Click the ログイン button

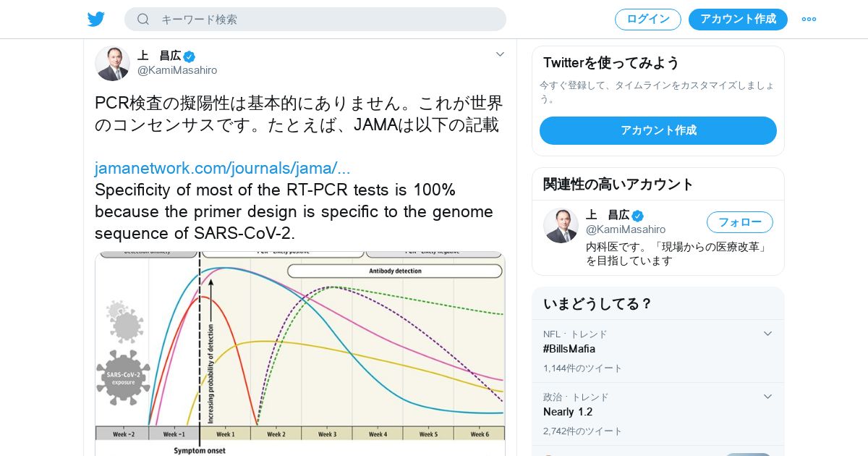647,20
